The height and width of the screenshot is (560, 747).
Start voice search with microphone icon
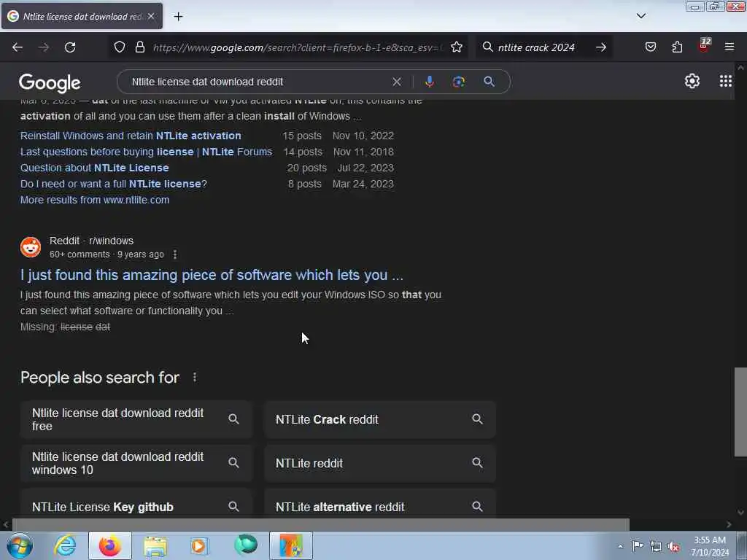(429, 82)
